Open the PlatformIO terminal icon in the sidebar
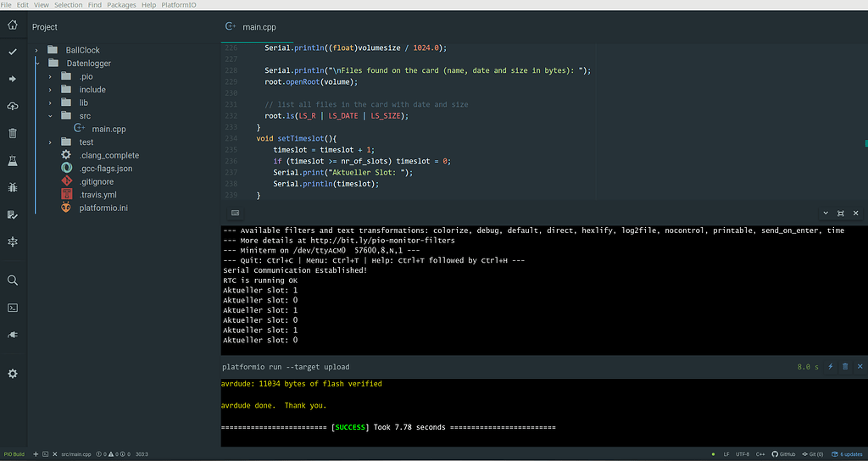The height and width of the screenshot is (461, 868). pyautogui.click(x=13, y=308)
